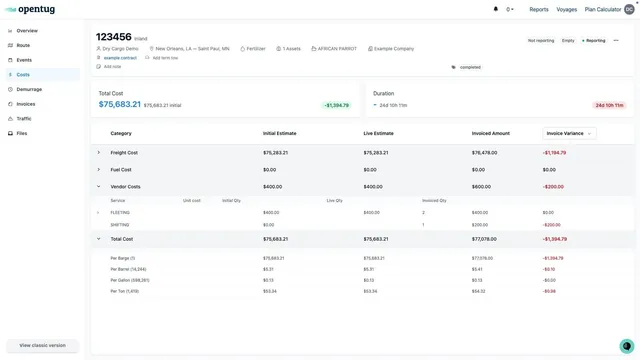Select the Not reporting status
This screenshot has height=360, width=640.
pyautogui.click(x=541, y=41)
